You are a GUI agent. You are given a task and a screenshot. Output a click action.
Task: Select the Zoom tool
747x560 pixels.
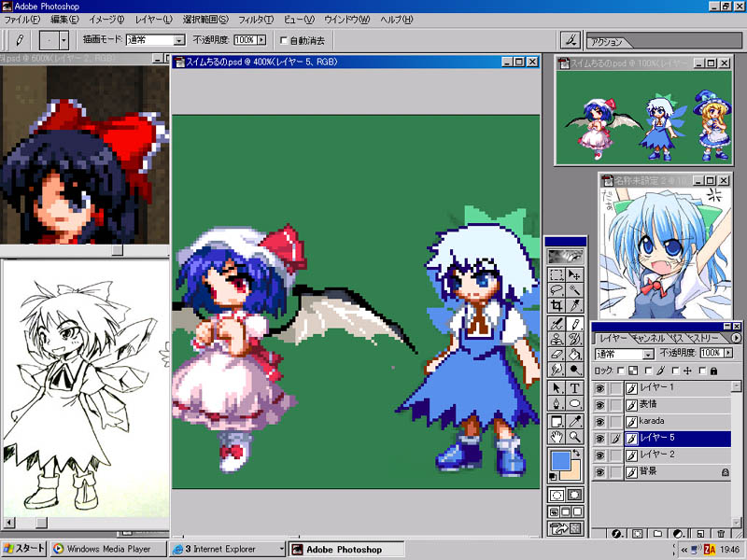tap(574, 436)
